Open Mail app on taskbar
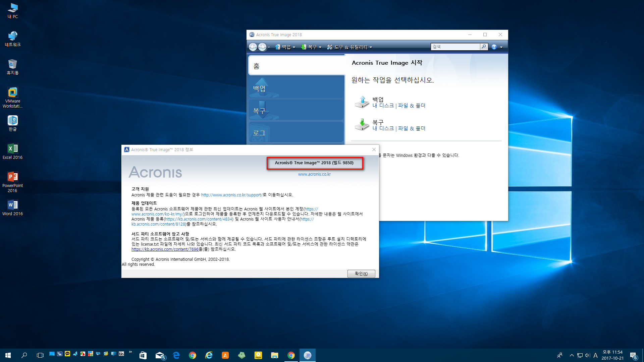 (160, 355)
